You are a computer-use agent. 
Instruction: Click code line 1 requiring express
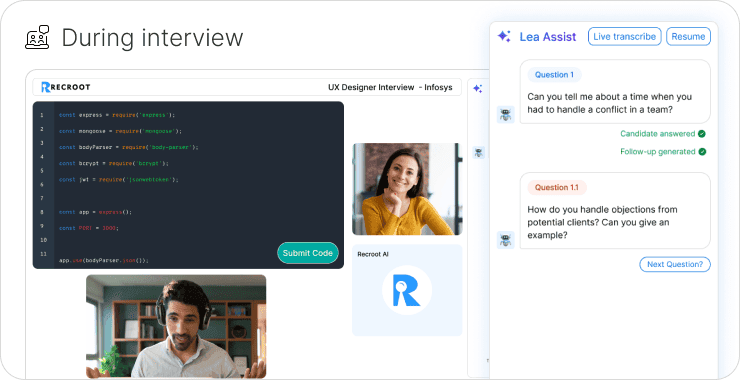coord(117,115)
